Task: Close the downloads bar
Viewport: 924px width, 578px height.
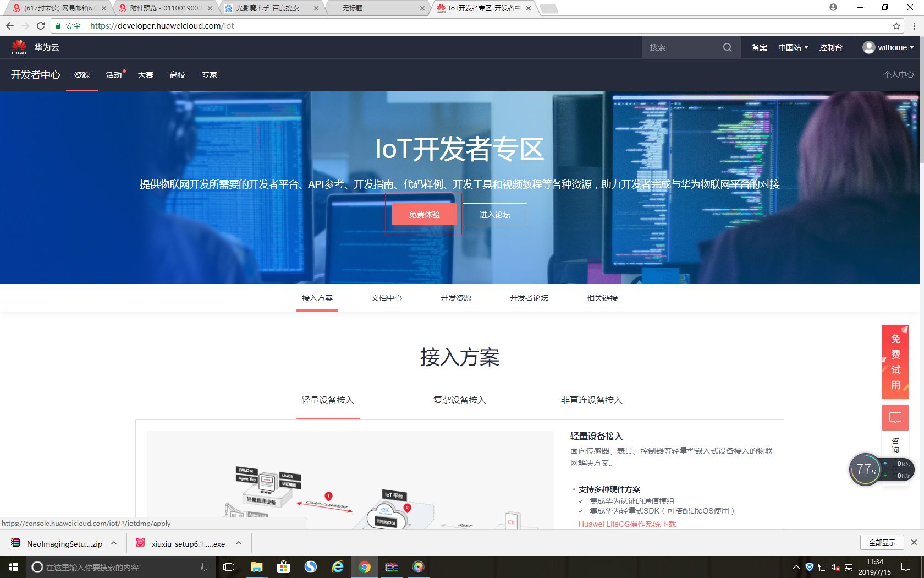Action: tap(914, 542)
